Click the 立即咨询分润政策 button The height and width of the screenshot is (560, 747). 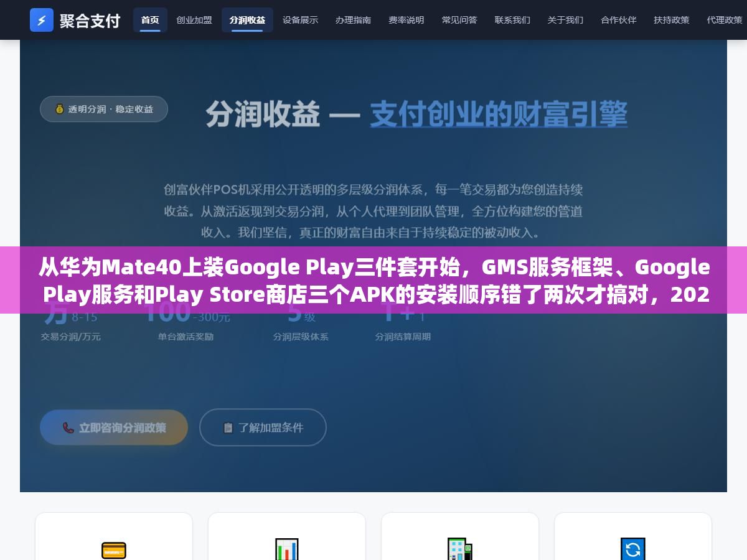pyautogui.click(x=114, y=427)
